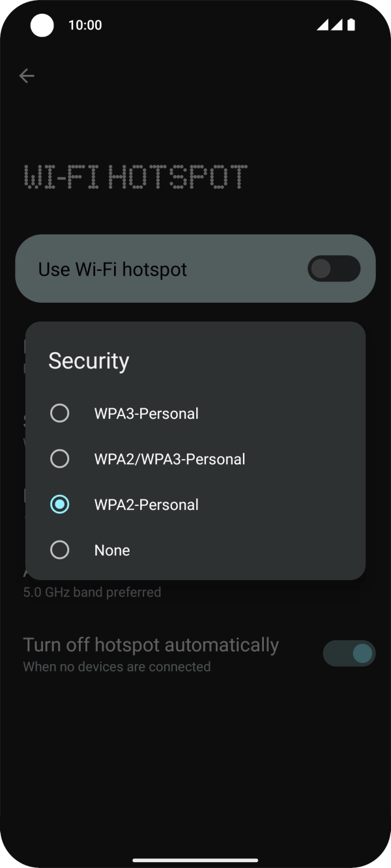Click the battery indicator in the status bar
The height and width of the screenshot is (868, 391).
tap(351, 25)
